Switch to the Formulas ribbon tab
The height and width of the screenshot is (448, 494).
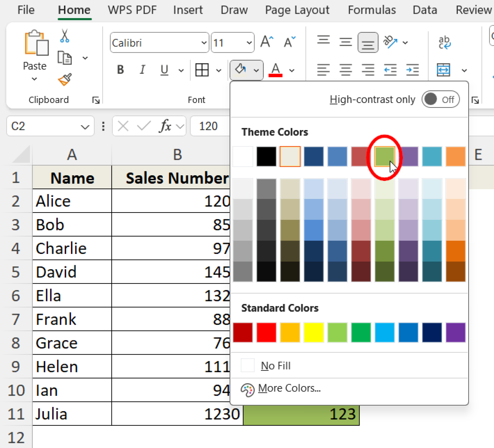click(372, 10)
